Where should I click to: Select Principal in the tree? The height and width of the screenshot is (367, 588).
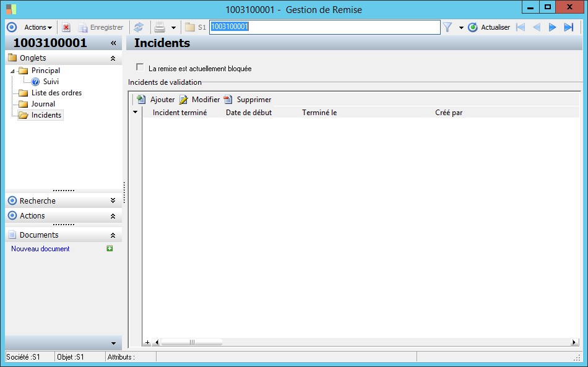pos(45,71)
